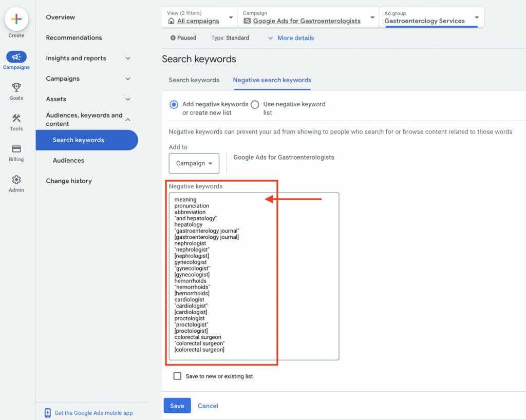Click the Cancel button

pos(208,406)
